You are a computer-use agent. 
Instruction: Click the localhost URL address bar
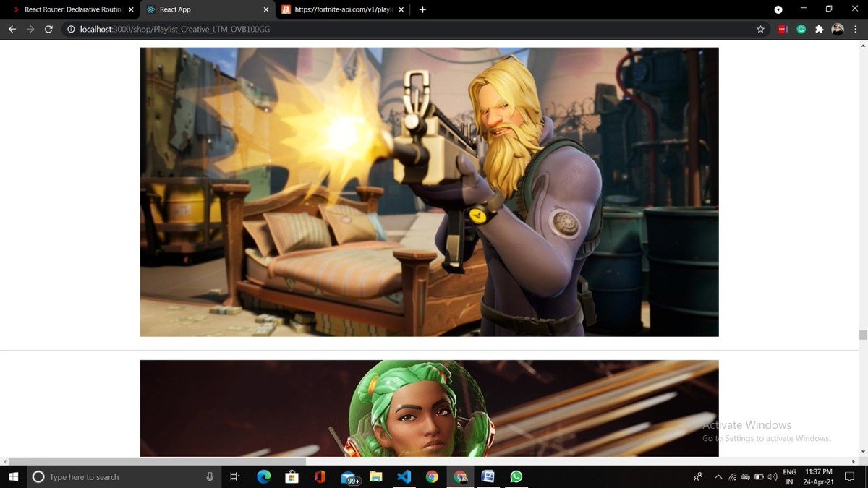point(412,30)
